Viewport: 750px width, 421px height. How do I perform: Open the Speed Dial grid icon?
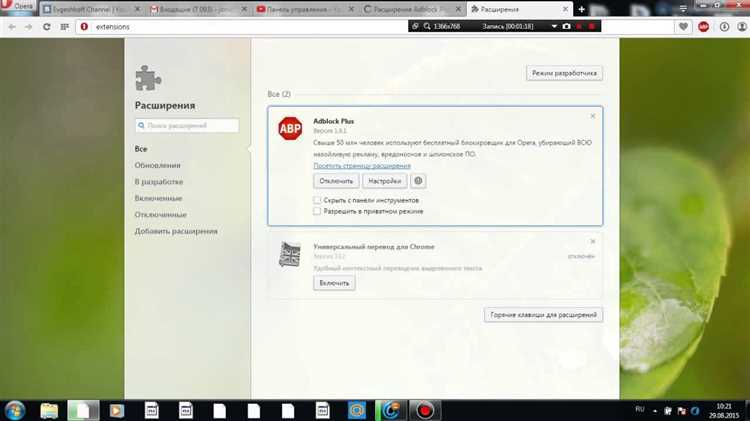[65, 27]
